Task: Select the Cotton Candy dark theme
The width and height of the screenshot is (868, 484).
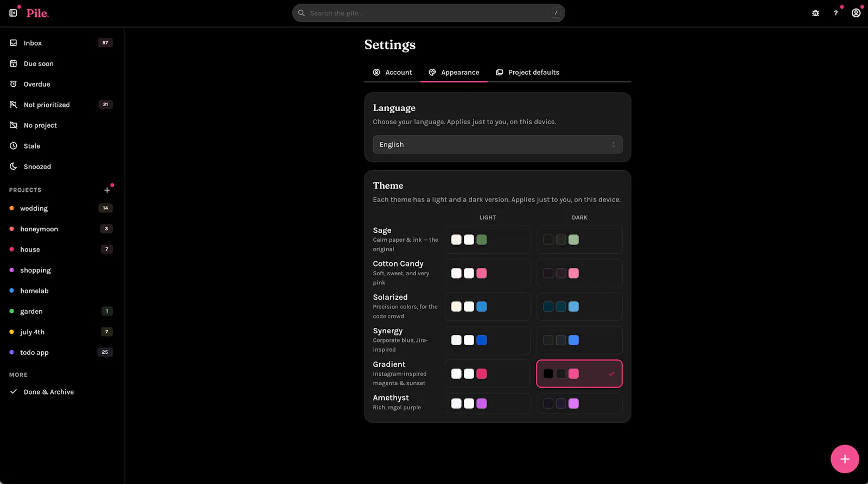Action: (x=579, y=273)
